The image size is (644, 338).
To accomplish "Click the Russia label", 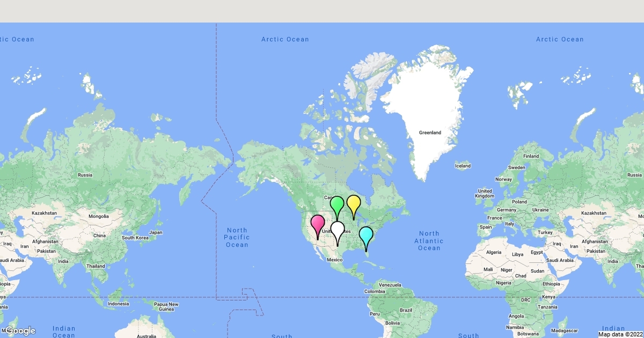I will tap(86, 174).
